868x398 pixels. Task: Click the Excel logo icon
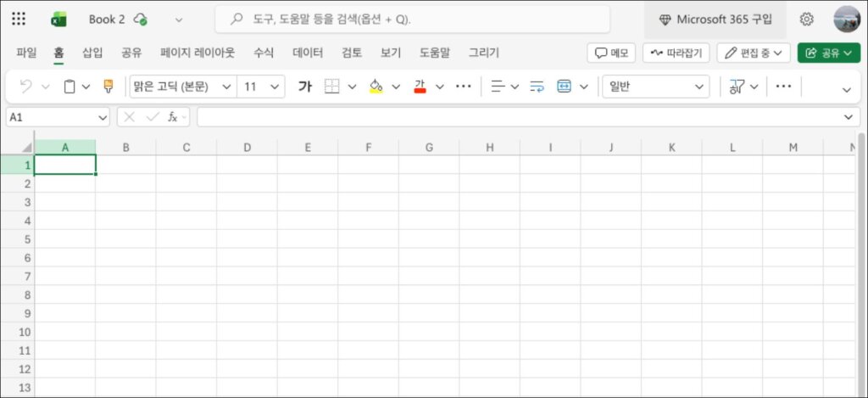58,20
